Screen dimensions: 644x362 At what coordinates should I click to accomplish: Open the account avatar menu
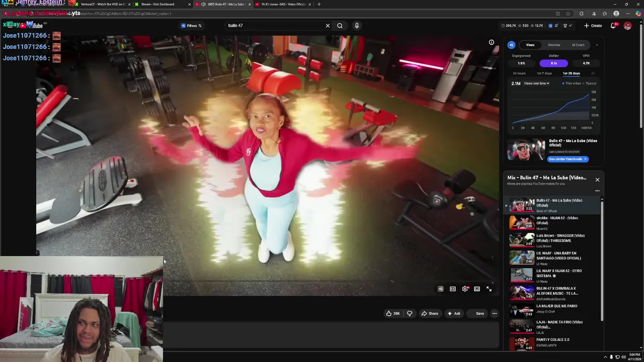(627, 26)
